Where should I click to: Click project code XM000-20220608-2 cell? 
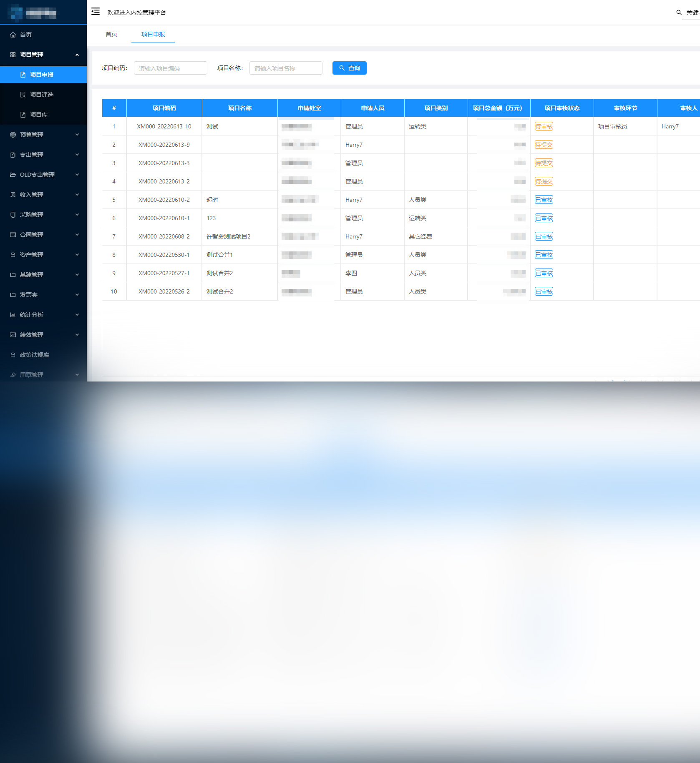click(x=164, y=236)
